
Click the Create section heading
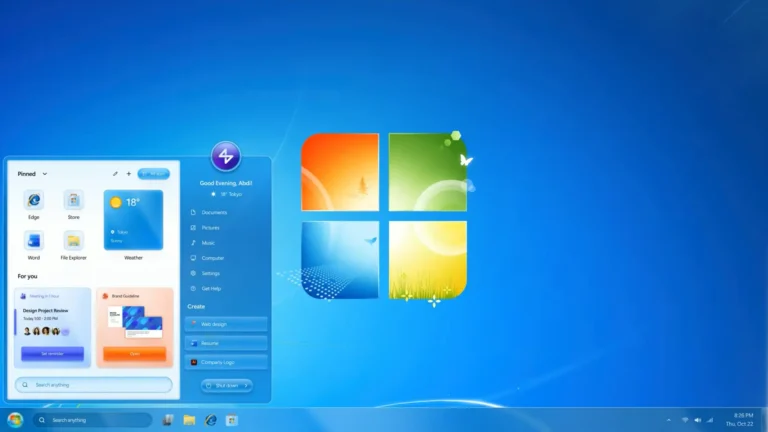pos(196,307)
